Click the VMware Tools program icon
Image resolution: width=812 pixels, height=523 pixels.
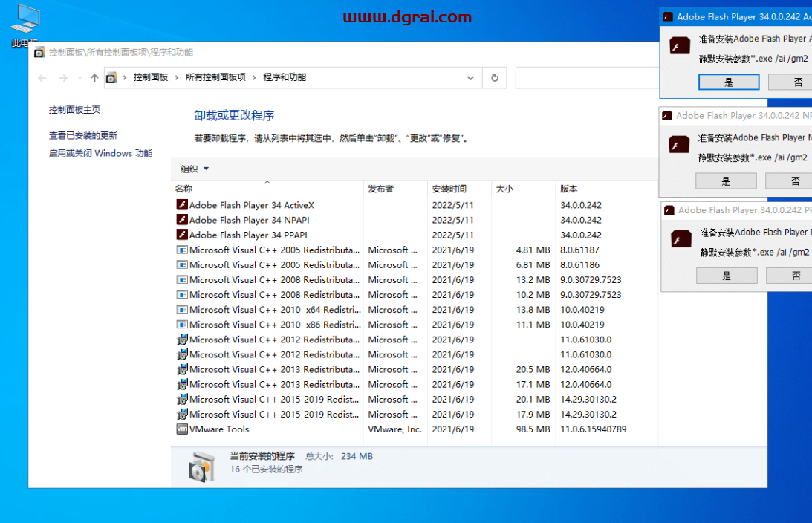(182, 429)
